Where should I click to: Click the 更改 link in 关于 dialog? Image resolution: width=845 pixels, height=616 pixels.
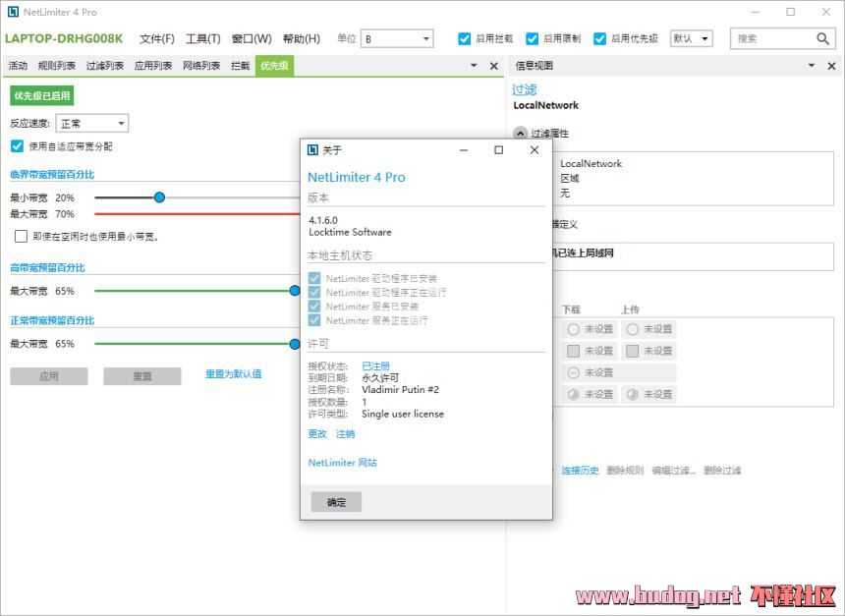point(317,434)
